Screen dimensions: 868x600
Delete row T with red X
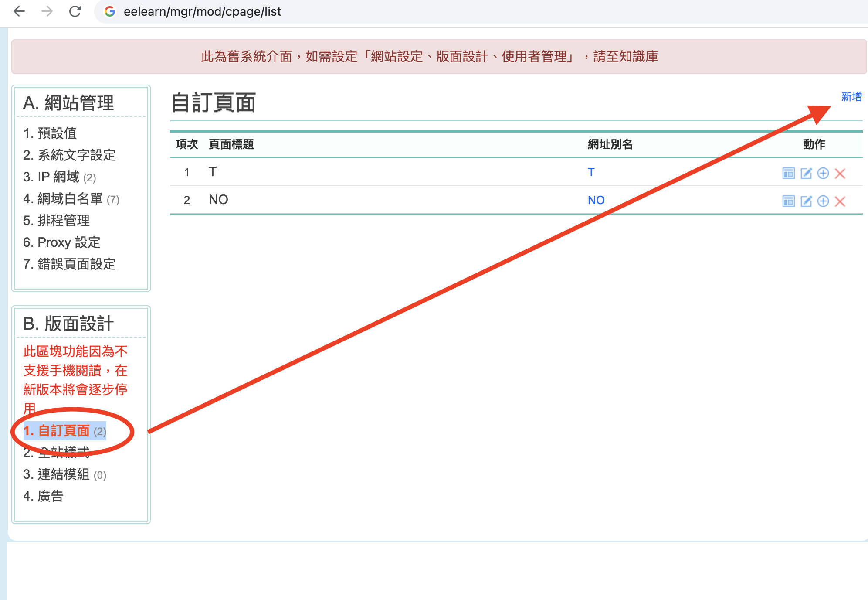pos(840,173)
